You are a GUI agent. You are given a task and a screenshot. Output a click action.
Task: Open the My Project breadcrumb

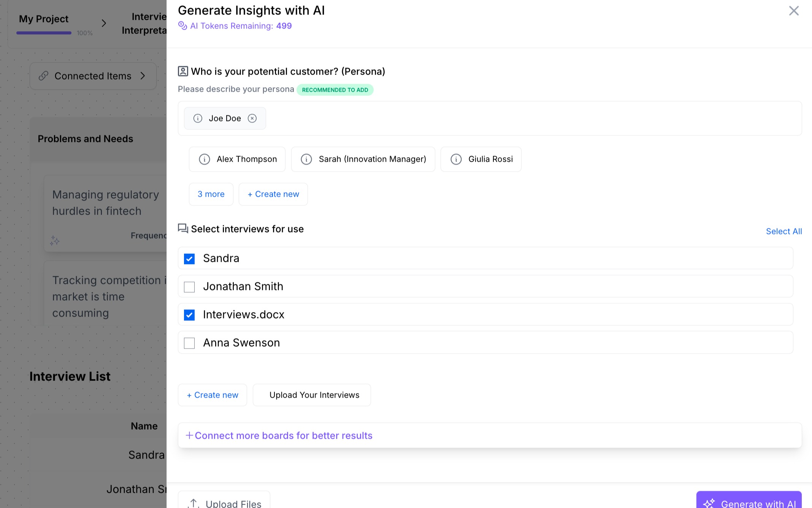(44, 19)
